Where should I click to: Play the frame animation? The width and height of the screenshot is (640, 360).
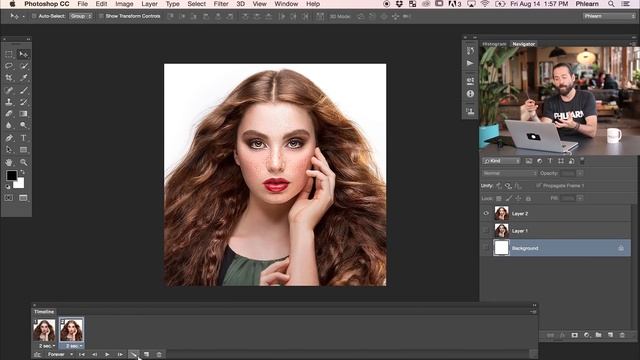pos(107,354)
